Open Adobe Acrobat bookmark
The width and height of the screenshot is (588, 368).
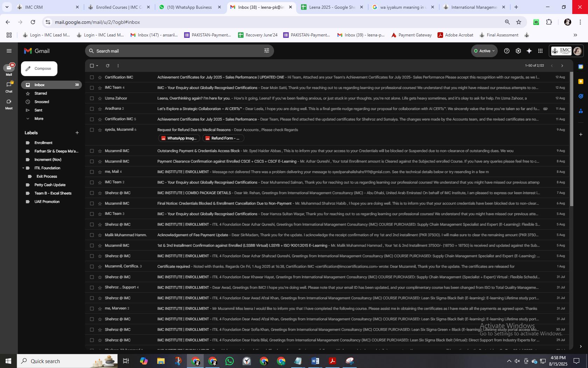(455, 35)
